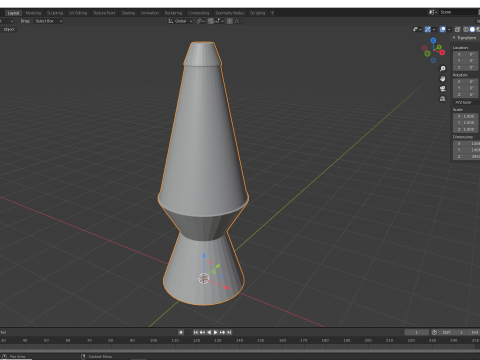Click the pan hand viewport icon
480x360 pixels.
(x=442, y=79)
